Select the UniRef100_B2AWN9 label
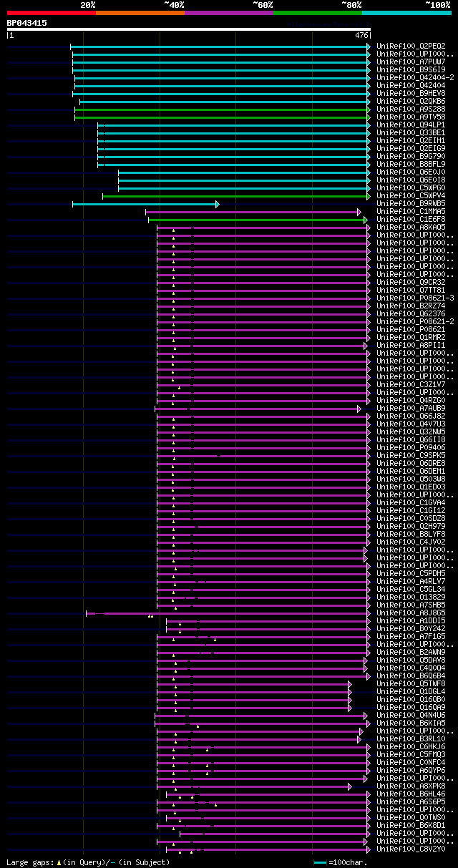The width and height of the screenshot is (458, 868). tap(411, 652)
